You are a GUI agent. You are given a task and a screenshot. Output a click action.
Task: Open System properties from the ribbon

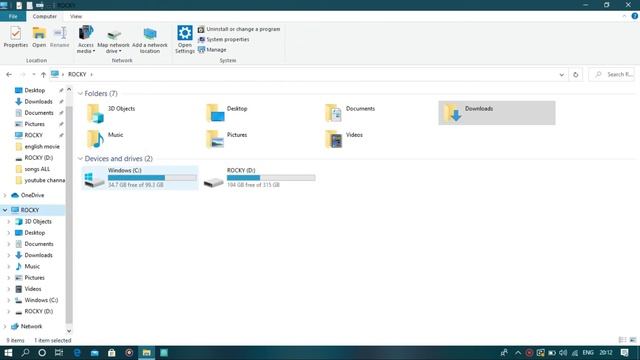coord(224,40)
